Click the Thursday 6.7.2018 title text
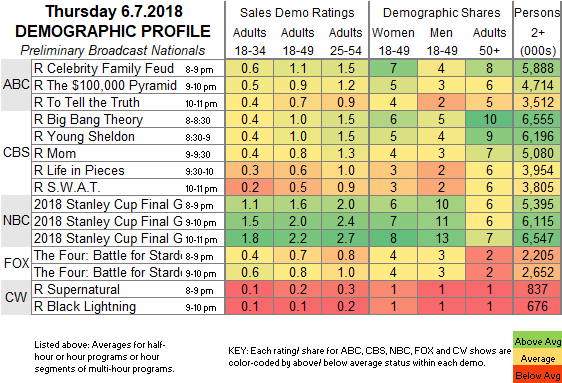Viewport: 562px width, 383px height. coord(114,12)
